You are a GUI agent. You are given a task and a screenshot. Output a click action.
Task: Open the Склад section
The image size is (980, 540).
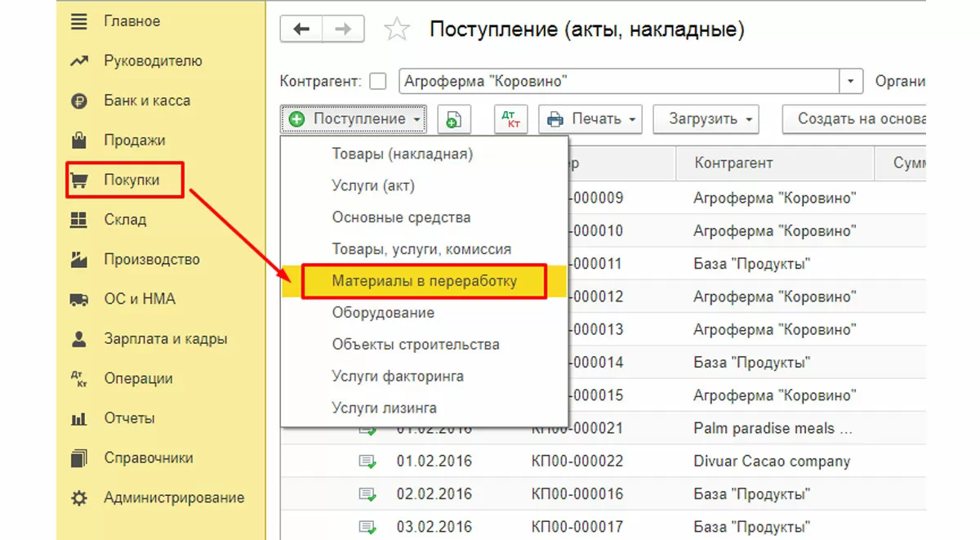point(125,220)
